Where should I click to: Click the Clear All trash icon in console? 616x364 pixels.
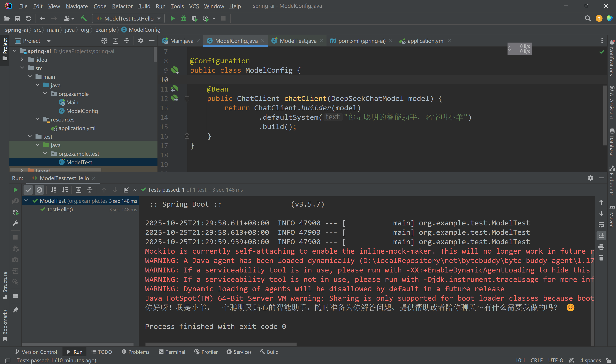tap(601, 258)
